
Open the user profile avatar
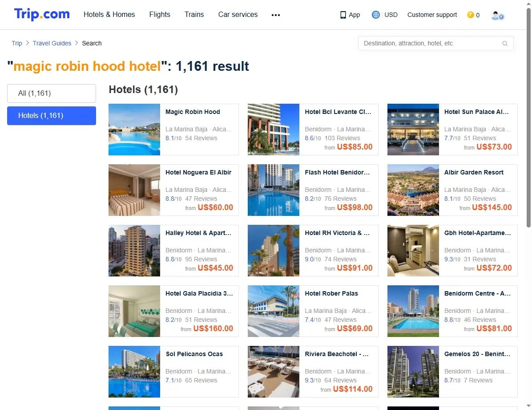[498, 15]
